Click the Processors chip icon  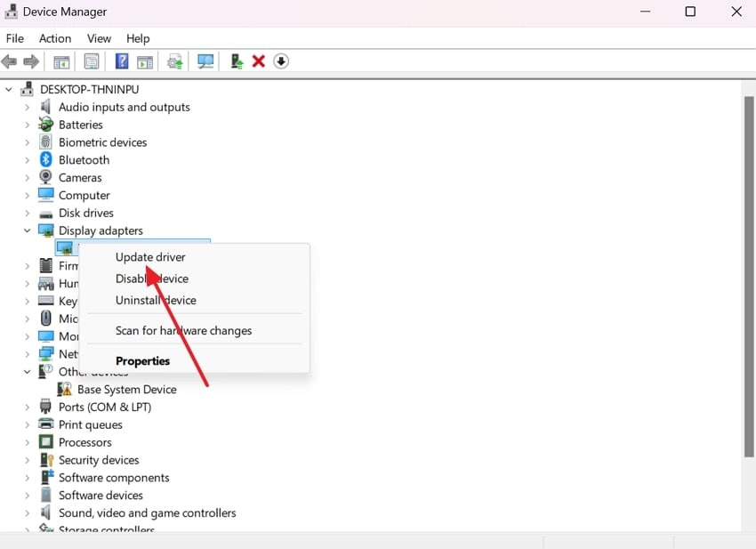[45, 442]
